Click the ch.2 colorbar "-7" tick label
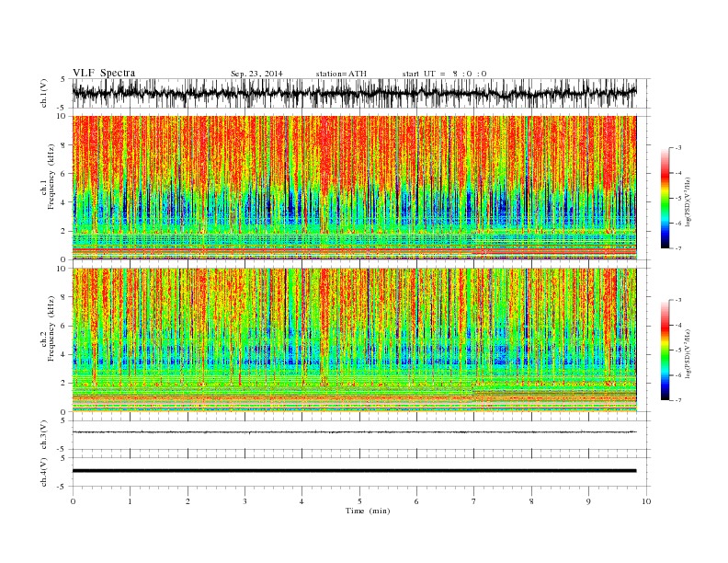728x563 pixels. [x=678, y=400]
